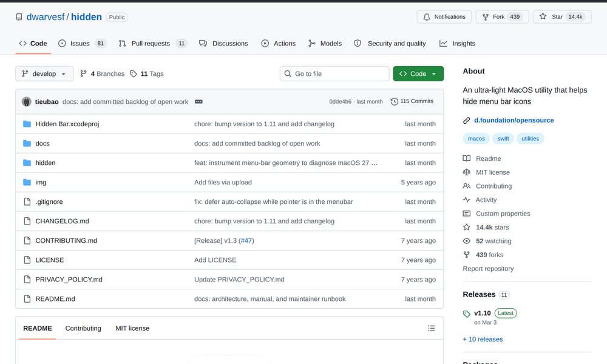Open the README outline list icon
The image size is (607, 364).
point(431,328)
